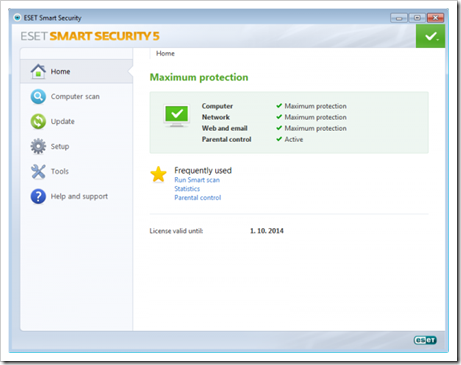The image size is (461, 365).
Task: Click the Active status text
Action: point(294,139)
